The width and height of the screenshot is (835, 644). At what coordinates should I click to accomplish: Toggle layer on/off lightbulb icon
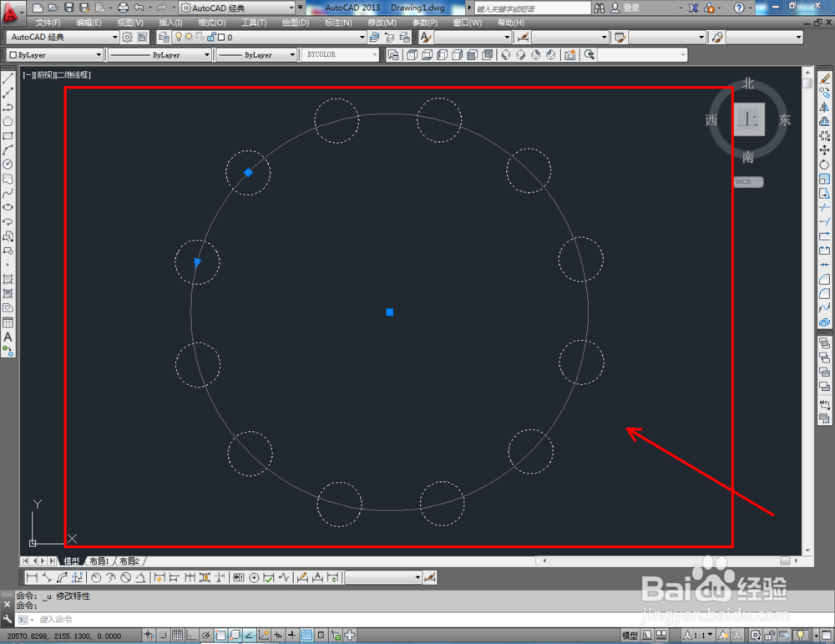click(179, 37)
